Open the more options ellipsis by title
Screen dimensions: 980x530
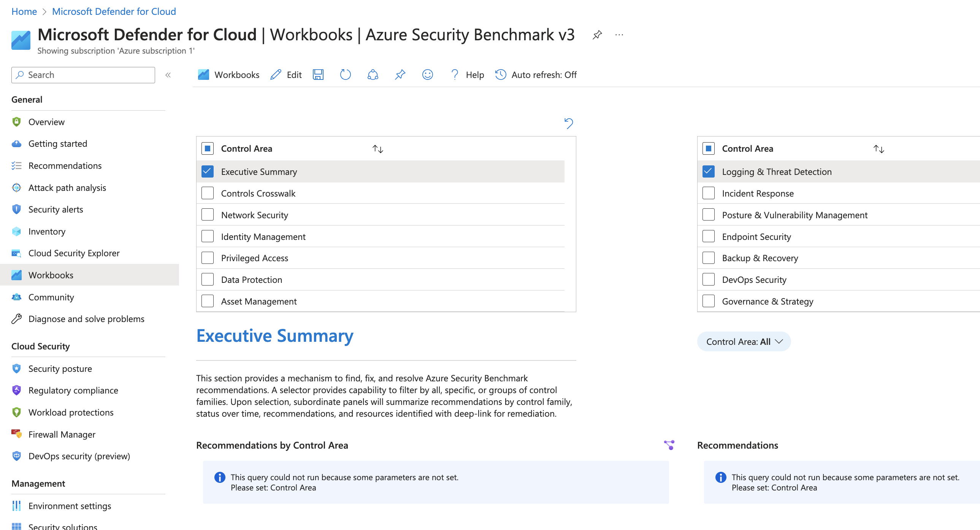(x=619, y=35)
